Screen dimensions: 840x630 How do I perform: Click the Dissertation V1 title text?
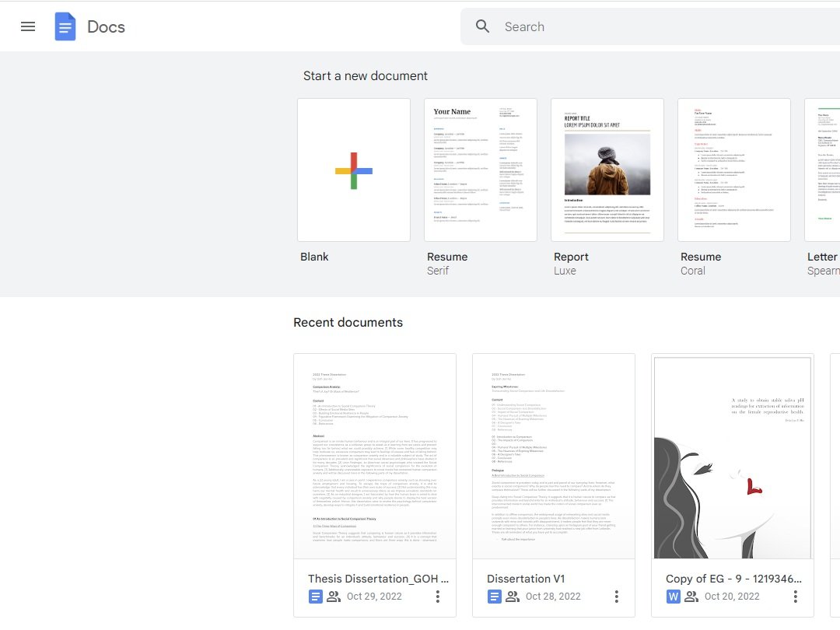click(526, 579)
